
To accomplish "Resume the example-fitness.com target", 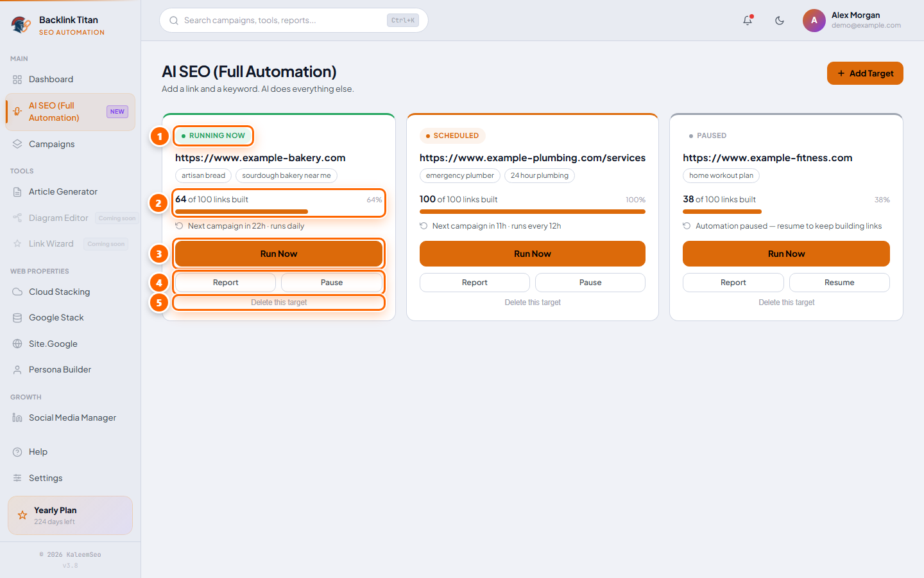I will (839, 283).
